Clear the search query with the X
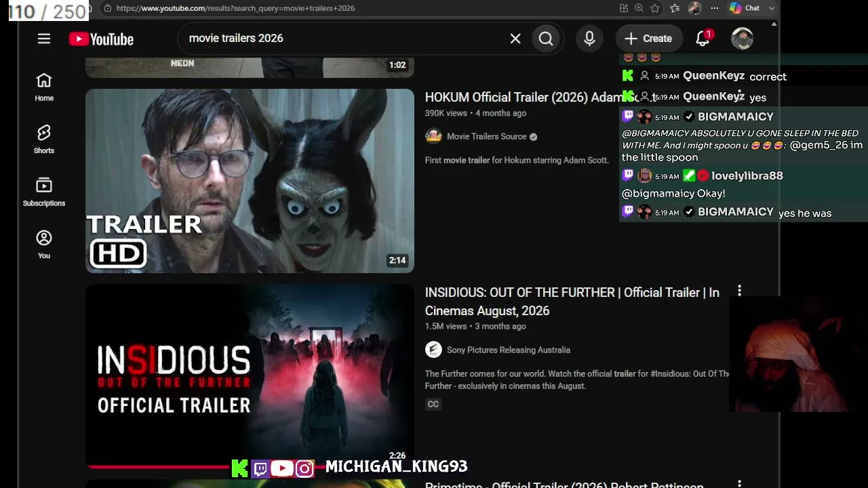 point(515,39)
